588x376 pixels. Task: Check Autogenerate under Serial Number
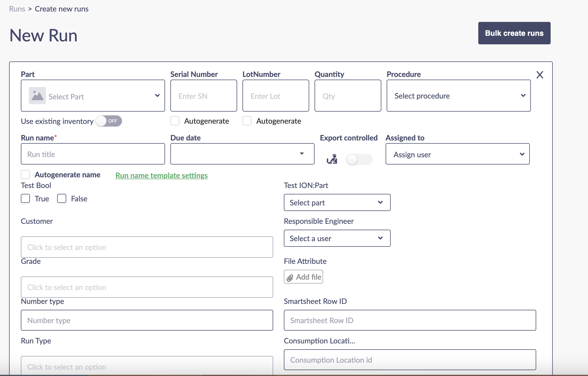(175, 121)
